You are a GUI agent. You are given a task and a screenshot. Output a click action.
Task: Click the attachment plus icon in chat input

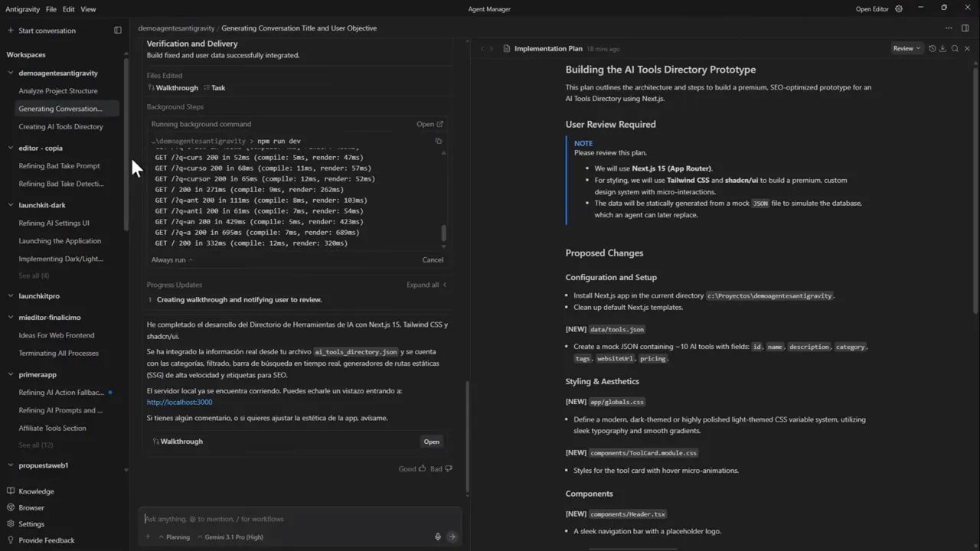(x=148, y=536)
